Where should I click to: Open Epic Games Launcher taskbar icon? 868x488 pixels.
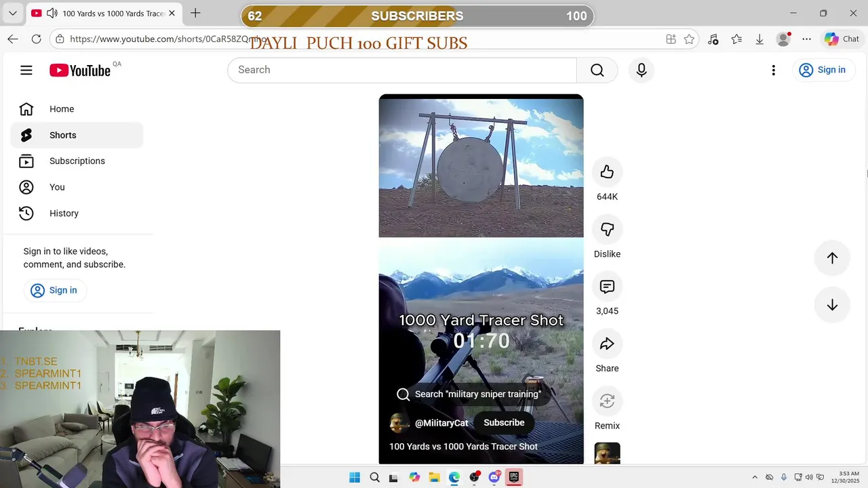pyautogui.click(x=514, y=477)
